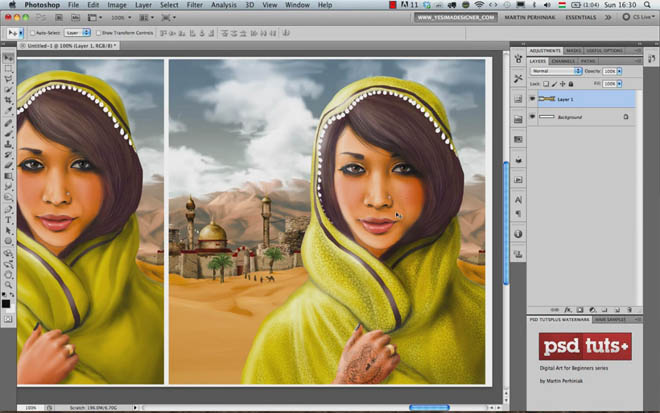Open the Character panel icon in the dock
This screenshot has width=660, height=413.
click(518, 200)
